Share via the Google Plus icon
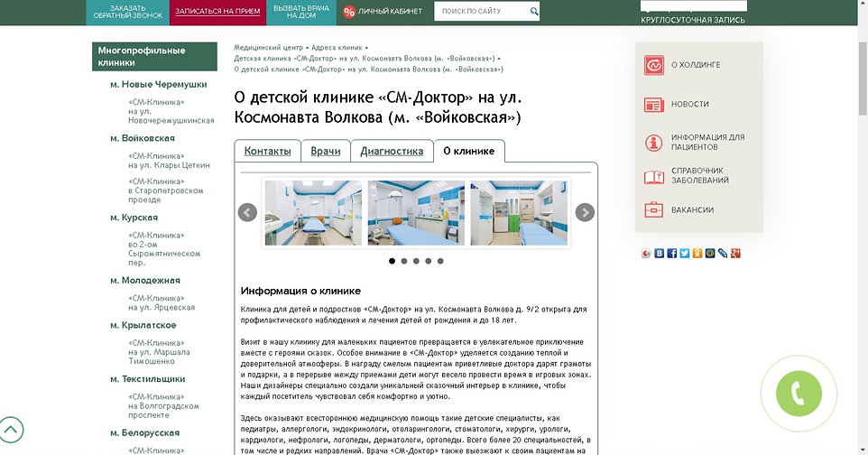 [x=735, y=254]
